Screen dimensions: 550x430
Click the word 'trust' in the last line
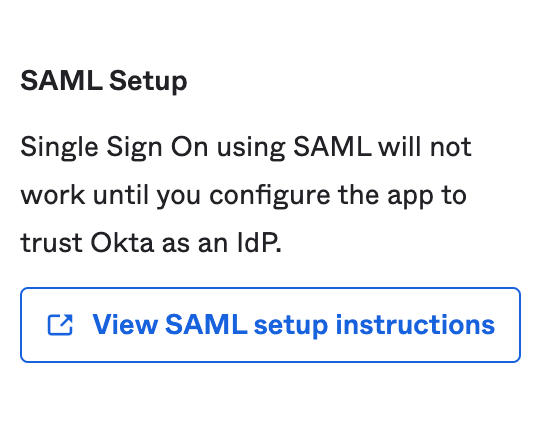pos(52,243)
